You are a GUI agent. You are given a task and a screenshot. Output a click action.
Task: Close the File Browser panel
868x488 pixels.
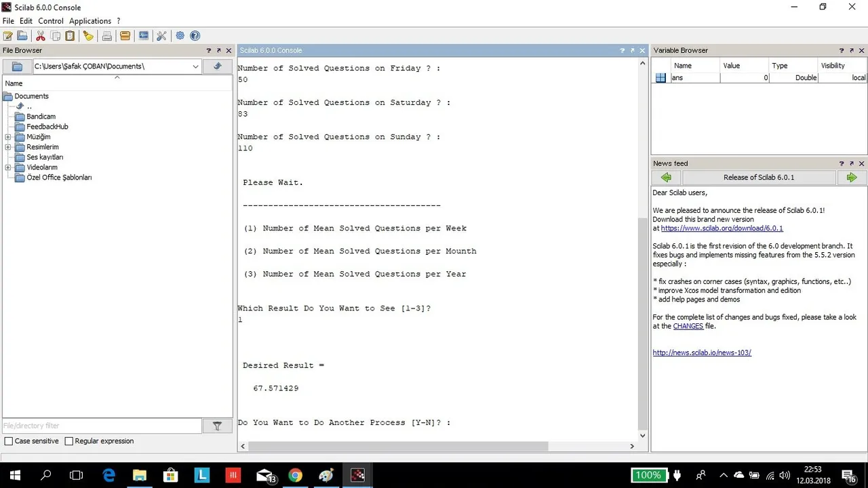pyautogui.click(x=229, y=50)
